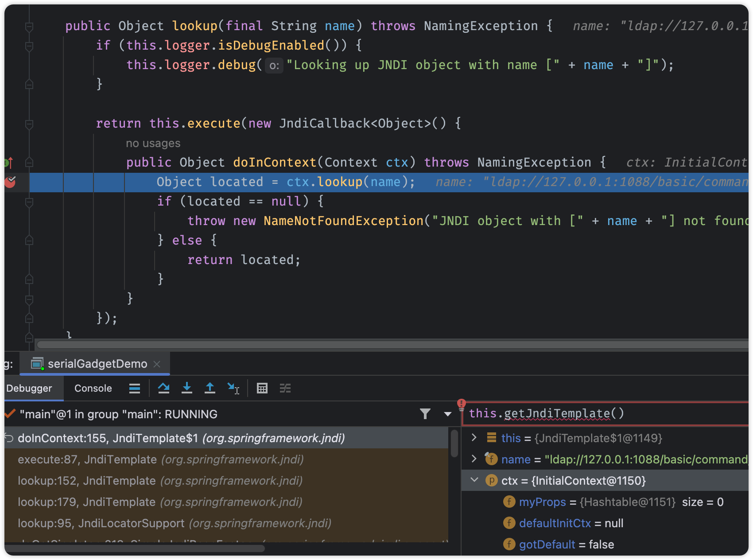The height and width of the screenshot is (560, 753).
Task: Click the lookup method name in signature
Action: [195, 26]
